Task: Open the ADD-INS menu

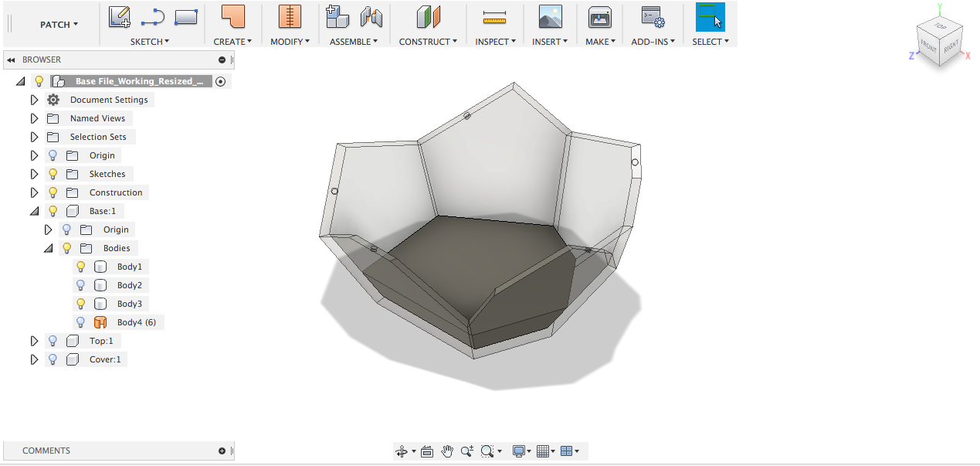Action: [653, 42]
